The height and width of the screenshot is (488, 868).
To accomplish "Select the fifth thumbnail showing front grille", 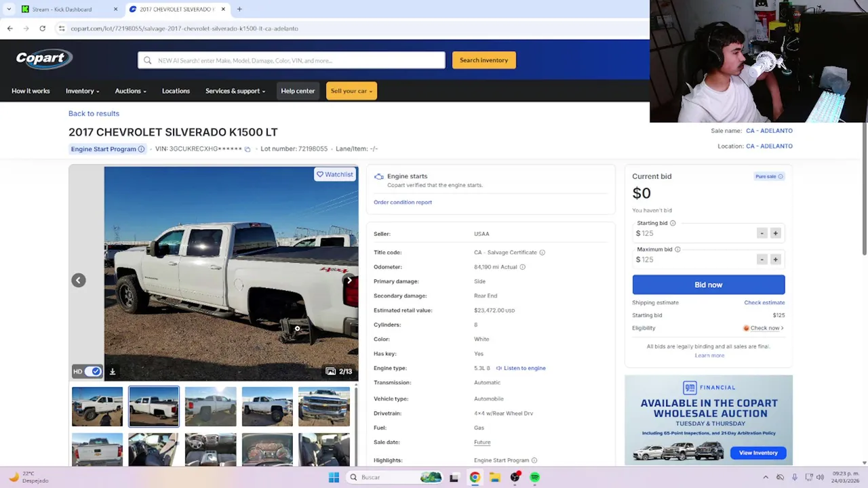I will click(324, 407).
